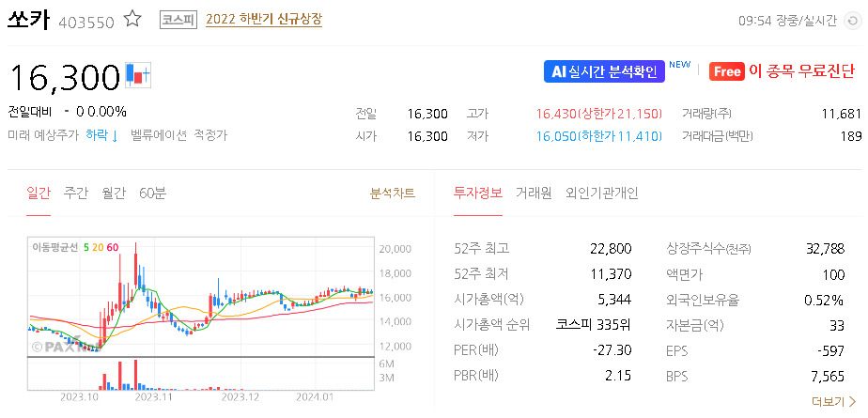This screenshot has width=868, height=418.
Task: Click the 쏘카 stock name
Action: tap(29, 21)
